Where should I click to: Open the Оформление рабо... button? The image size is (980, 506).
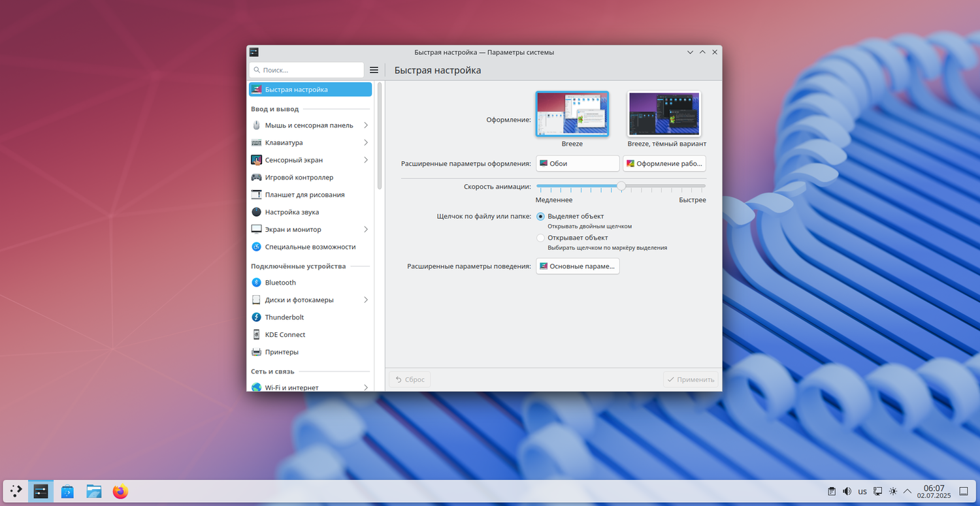tap(664, 163)
